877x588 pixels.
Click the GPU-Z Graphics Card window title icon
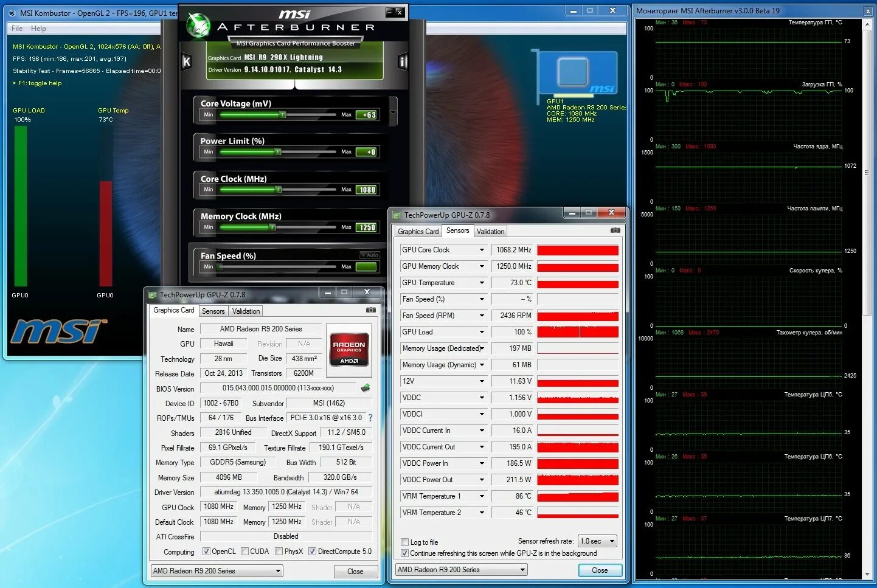click(x=153, y=294)
